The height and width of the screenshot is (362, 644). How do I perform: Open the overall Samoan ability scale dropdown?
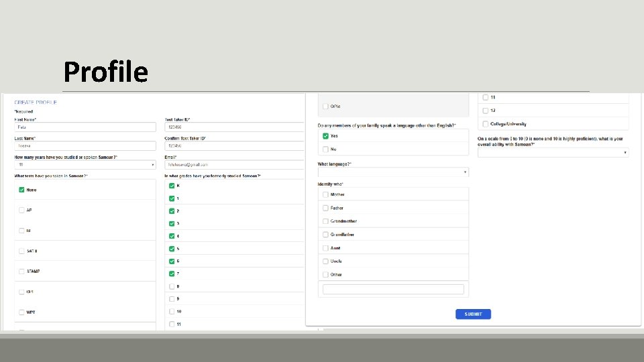point(553,153)
